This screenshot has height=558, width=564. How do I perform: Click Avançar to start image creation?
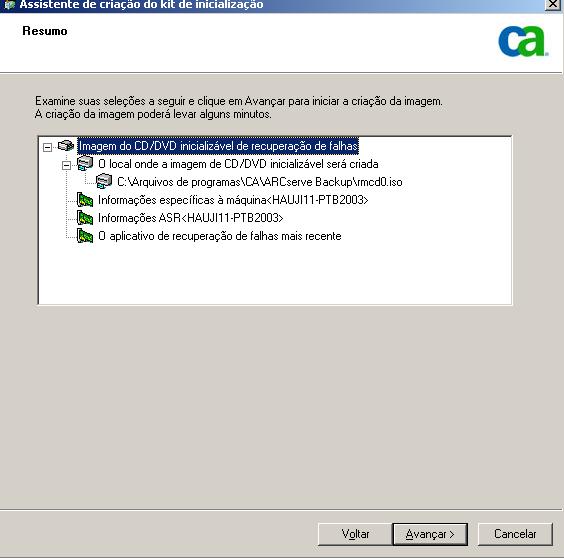(x=430, y=534)
